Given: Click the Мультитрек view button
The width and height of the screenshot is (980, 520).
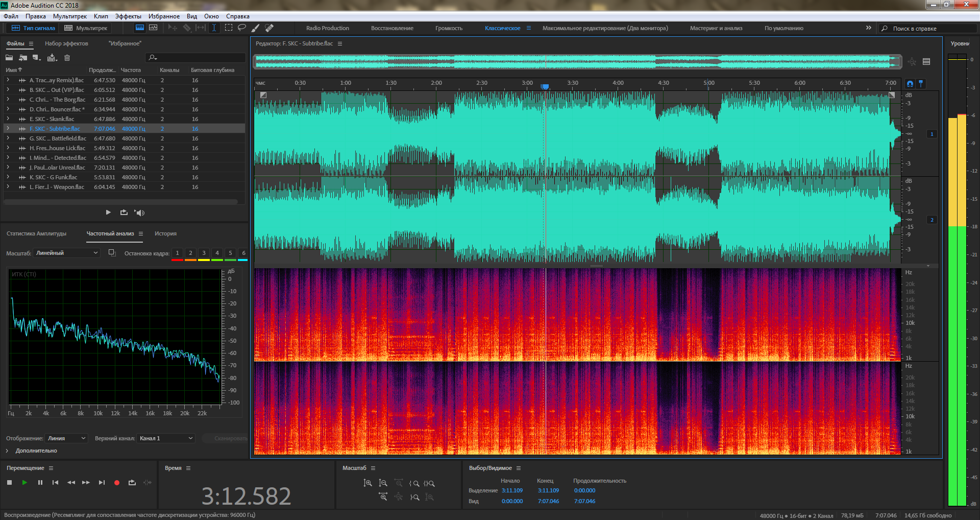Looking at the screenshot, I should (x=86, y=28).
